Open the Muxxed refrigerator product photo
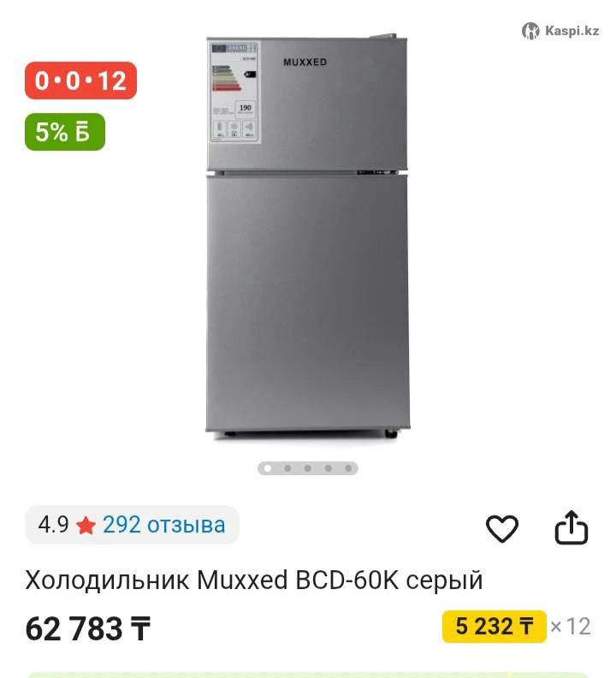 coord(307,236)
